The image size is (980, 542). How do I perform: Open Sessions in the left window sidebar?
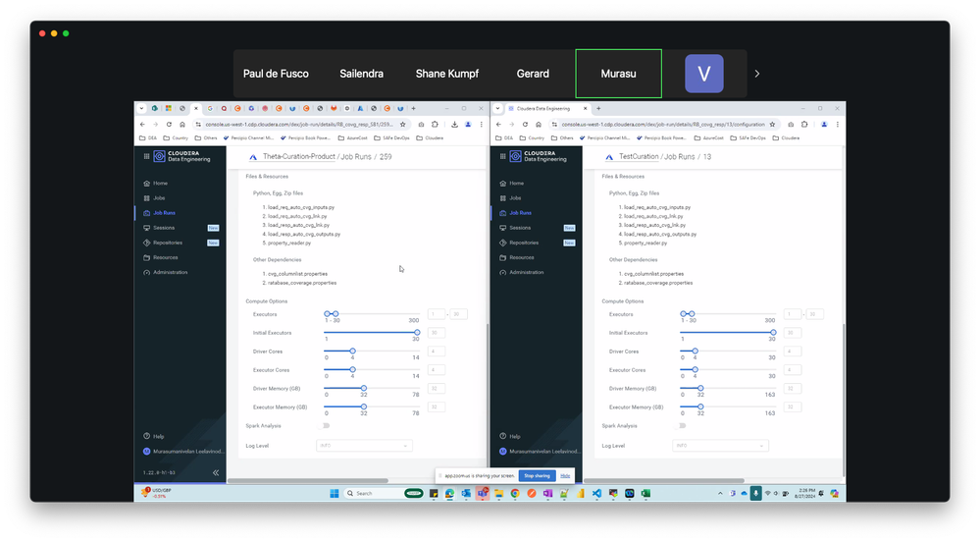point(164,228)
